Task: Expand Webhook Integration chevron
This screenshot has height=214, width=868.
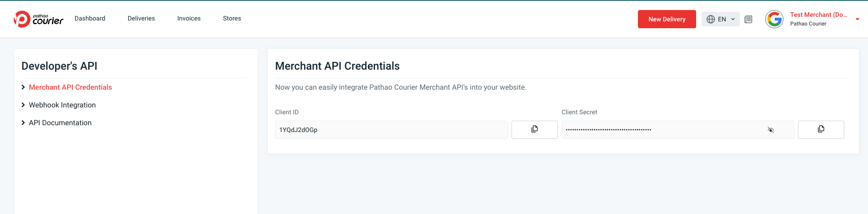Action: [23, 105]
